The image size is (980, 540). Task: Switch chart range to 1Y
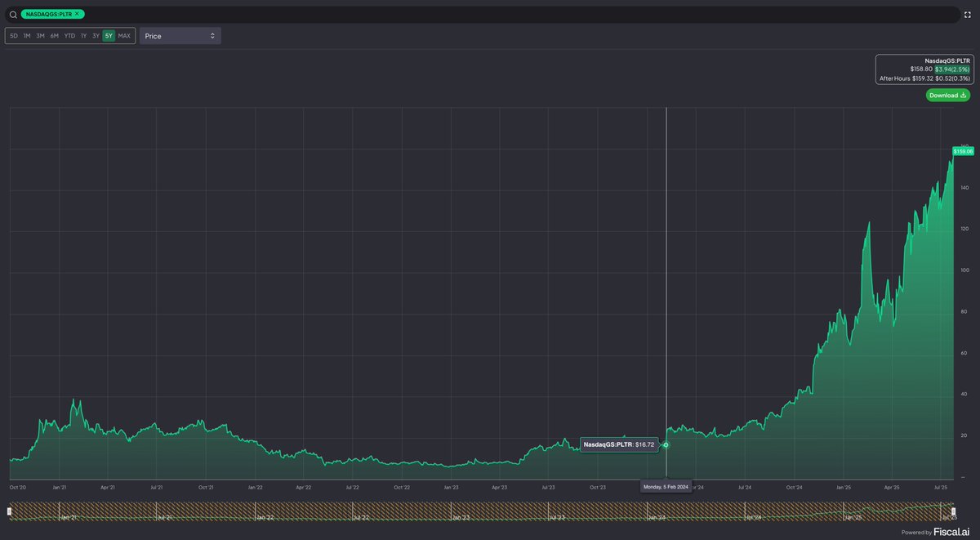[83, 36]
